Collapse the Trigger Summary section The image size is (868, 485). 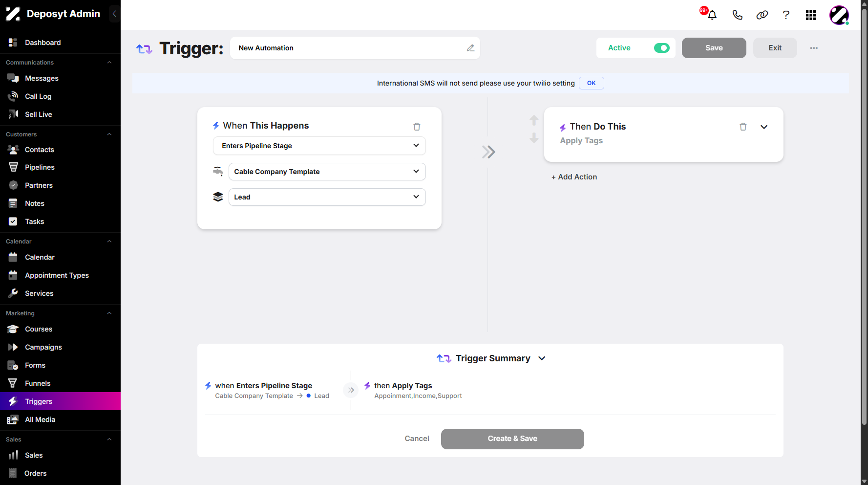click(x=542, y=358)
